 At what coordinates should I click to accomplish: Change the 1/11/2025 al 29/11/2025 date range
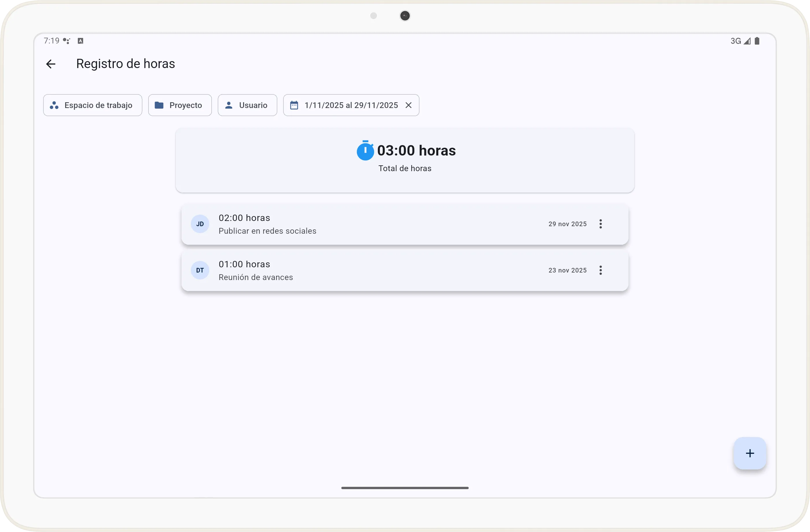[x=351, y=105]
